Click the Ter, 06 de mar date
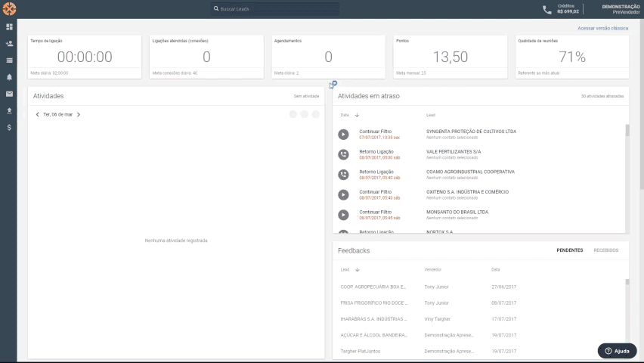Viewport: 644px width, 363px height. coord(58,115)
